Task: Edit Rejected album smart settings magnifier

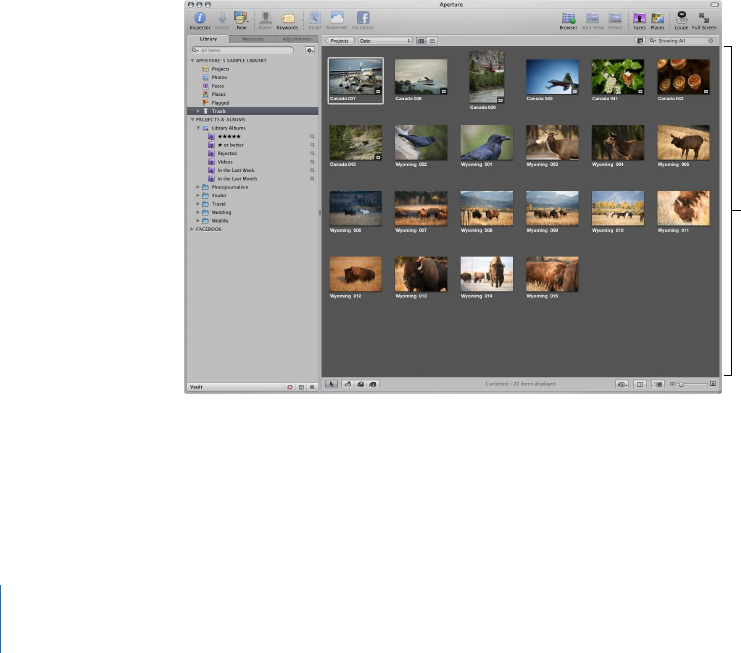Action: click(x=312, y=154)
